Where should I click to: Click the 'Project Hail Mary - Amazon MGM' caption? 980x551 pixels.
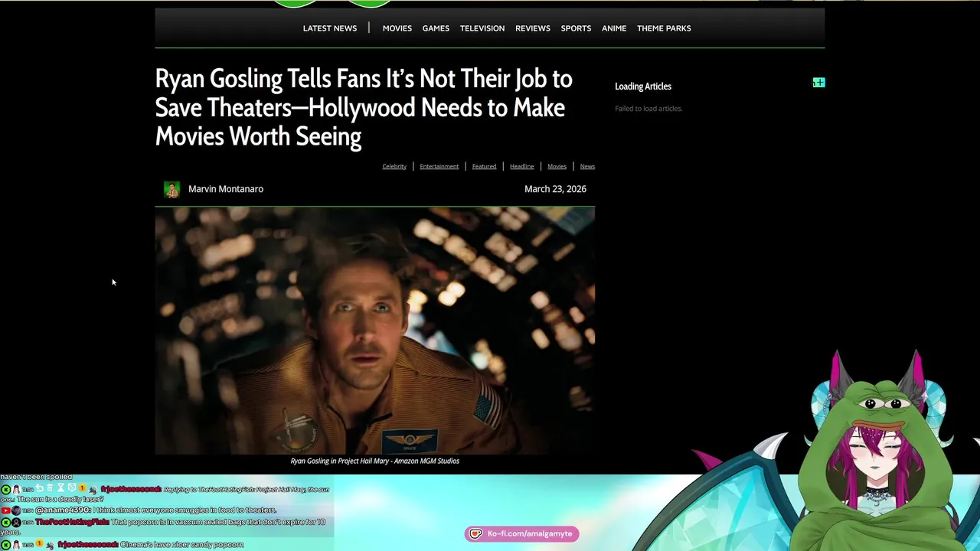[374, 461]
